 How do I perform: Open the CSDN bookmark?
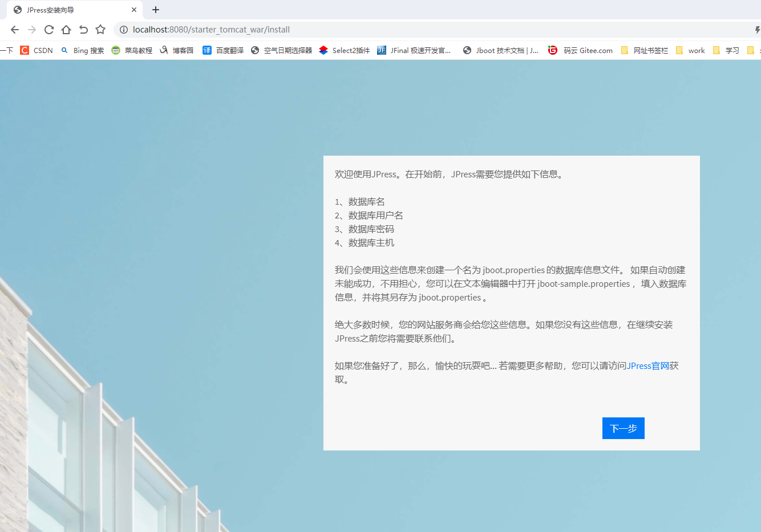[x=37, y=50]
